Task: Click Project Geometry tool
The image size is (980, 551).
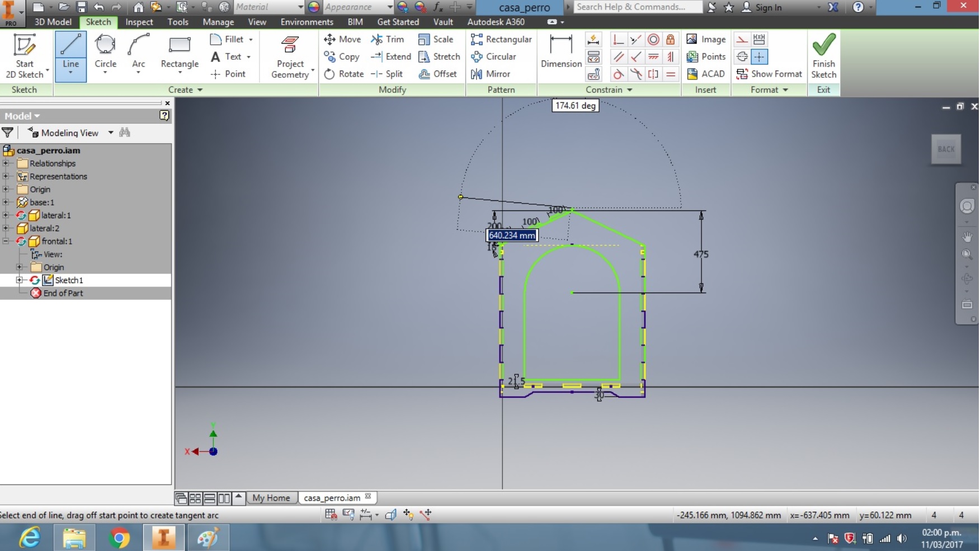Action: (x=290, y=57)
